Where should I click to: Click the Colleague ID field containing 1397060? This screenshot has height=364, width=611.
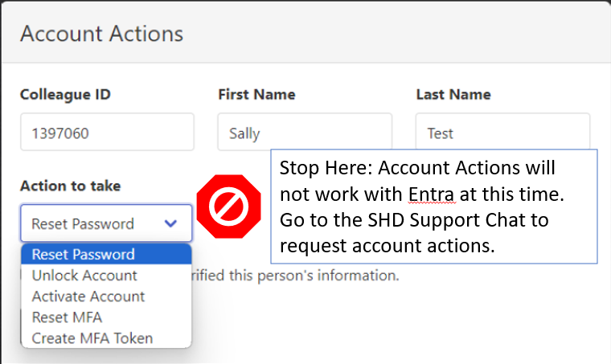coord(107,132)
